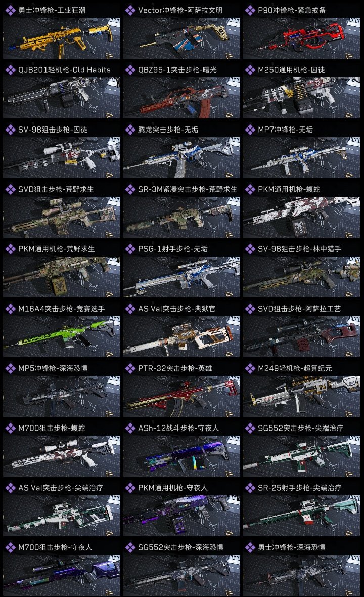Select the PSG-1射手步枪-无垢 blue white skin image
Image resolution: width=364 pixels, height=597 pixels.
(x=181, y=277)
